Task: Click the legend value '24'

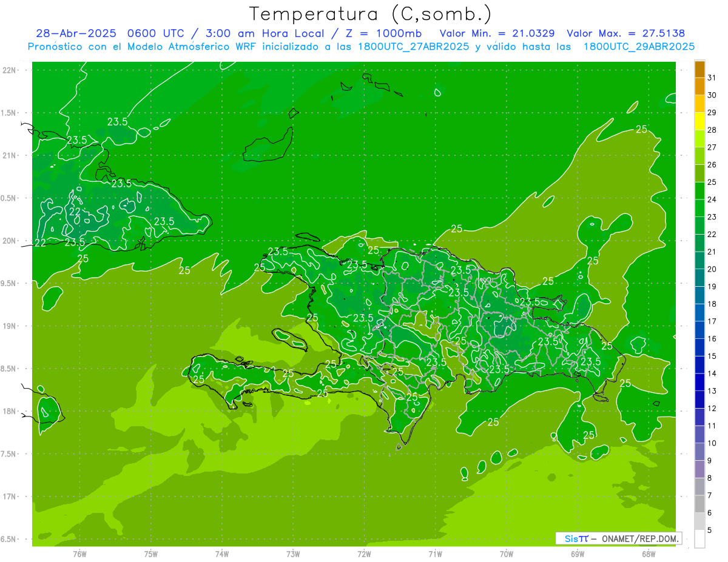Action: point(712,199)
